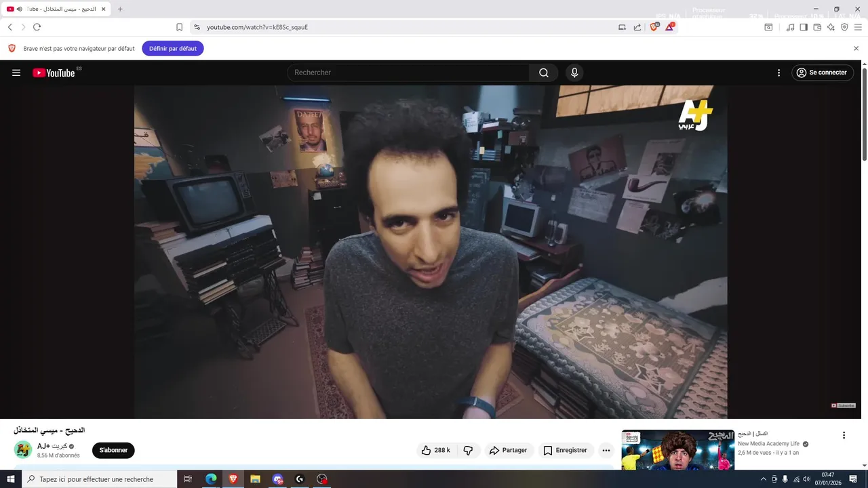Viewport: 868px width, 488px height.
Task: Start voice search with microphone icon
Action: click(574, 73)
